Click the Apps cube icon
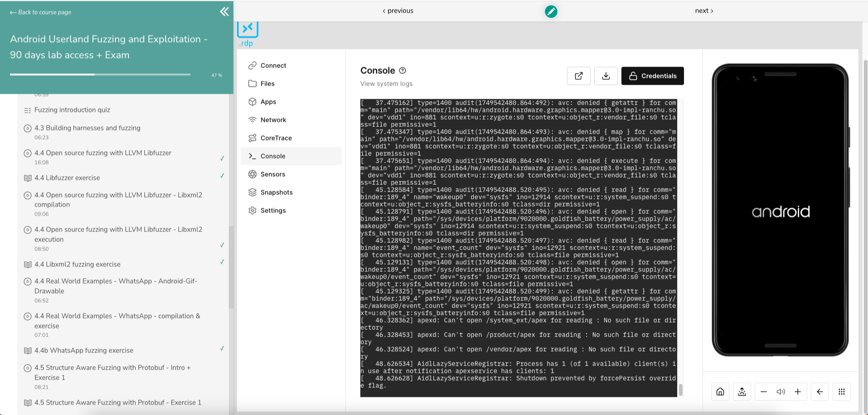 [252, 102]
